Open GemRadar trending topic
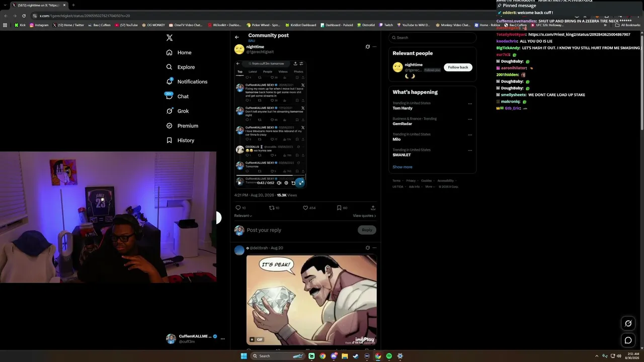This screenshot has height=362, width=644. click(403, 124)
